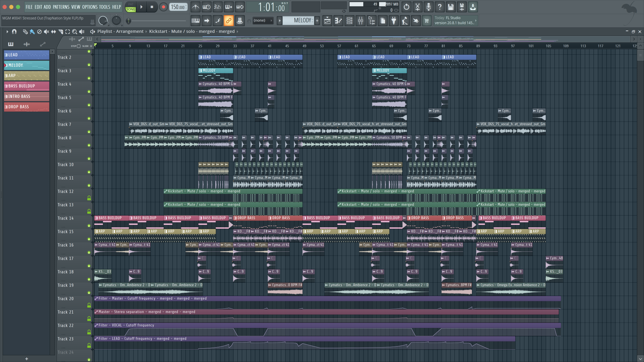Expand the pattern picker arrow beside MELODY
The height and width of the screenshot is (362, 644).
click(279, 21)
